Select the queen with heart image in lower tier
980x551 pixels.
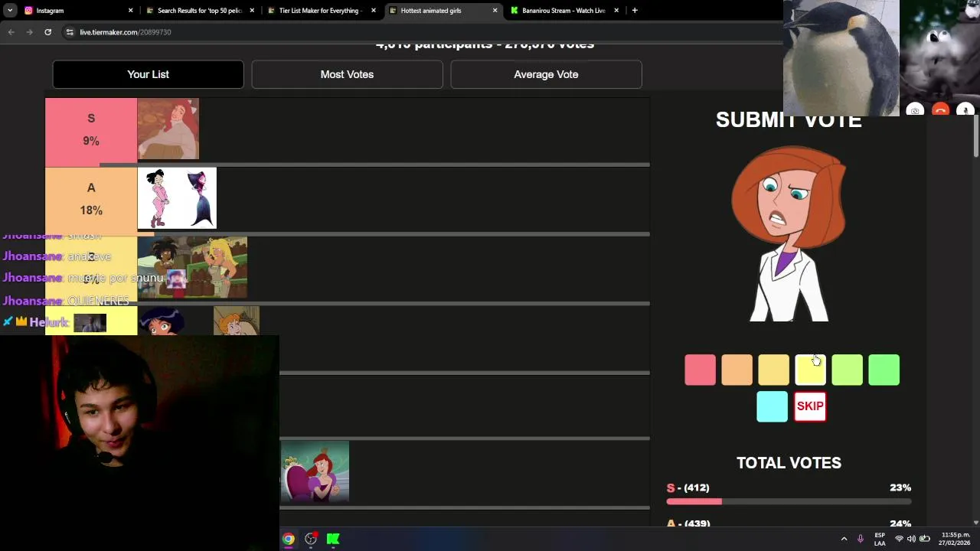[315, 471]
